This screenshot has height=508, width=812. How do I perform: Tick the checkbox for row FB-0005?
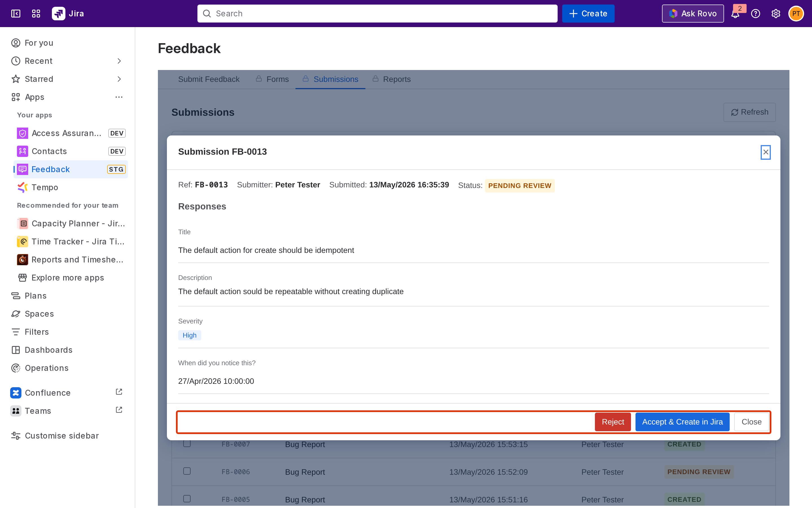187,499
